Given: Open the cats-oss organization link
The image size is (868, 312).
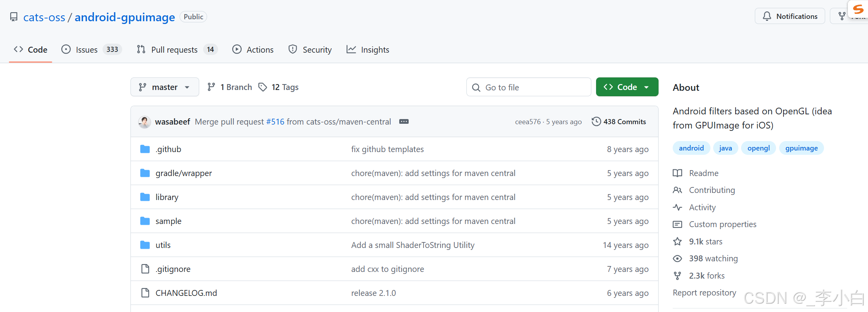Looking at the screenshot, I should [44, 17].
